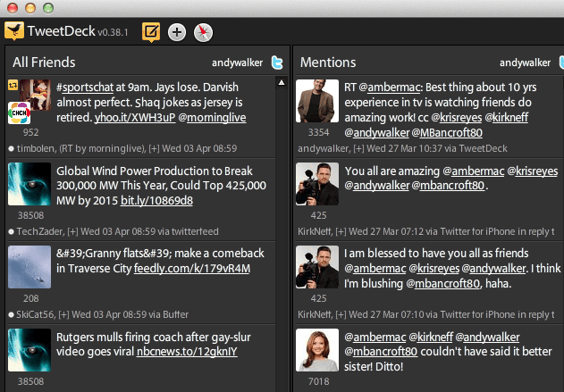Open @krisreyes in 'You all are amazing' tweet
Viewport: 564px width, 392px height.
click(533, 171)
